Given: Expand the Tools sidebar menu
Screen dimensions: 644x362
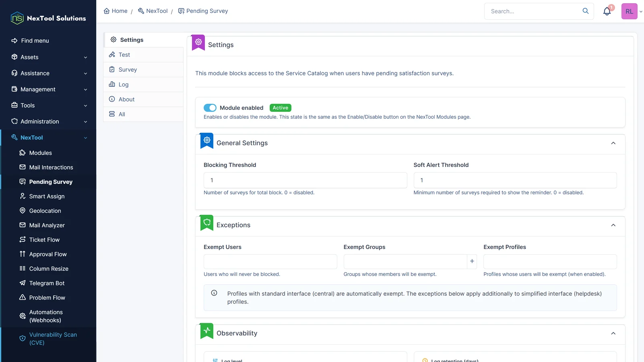Looking at the screenshot, I should click(48, 105).
